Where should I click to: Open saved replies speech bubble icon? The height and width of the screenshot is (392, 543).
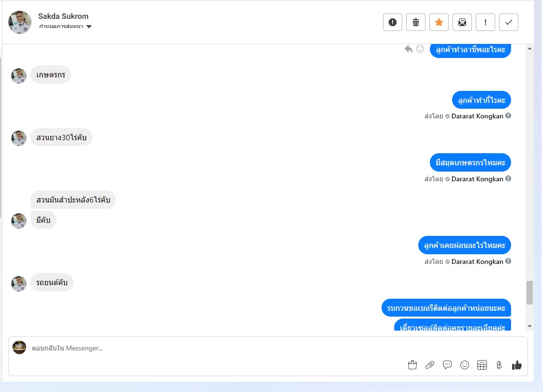pos(447,365)
